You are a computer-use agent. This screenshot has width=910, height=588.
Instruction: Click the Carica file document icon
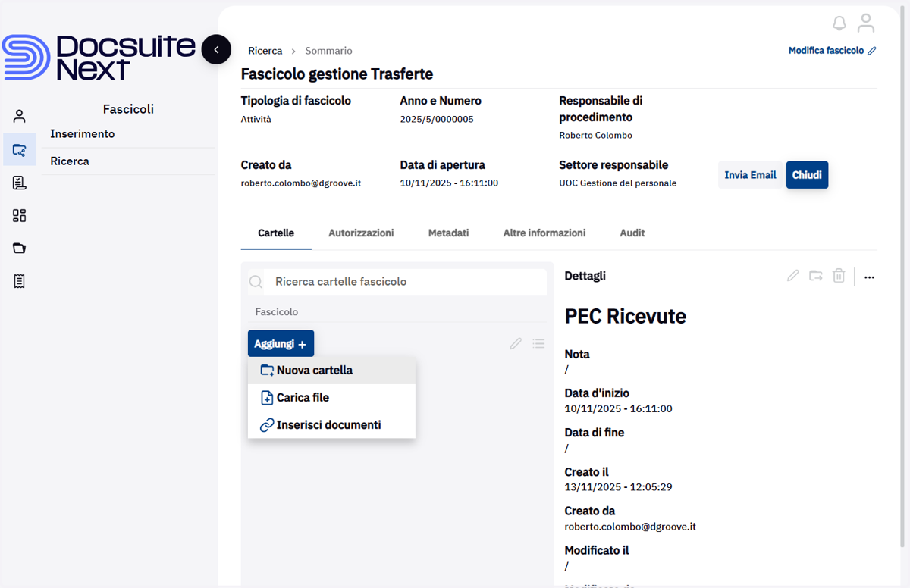pyautogui.click(x=267, y=398)
